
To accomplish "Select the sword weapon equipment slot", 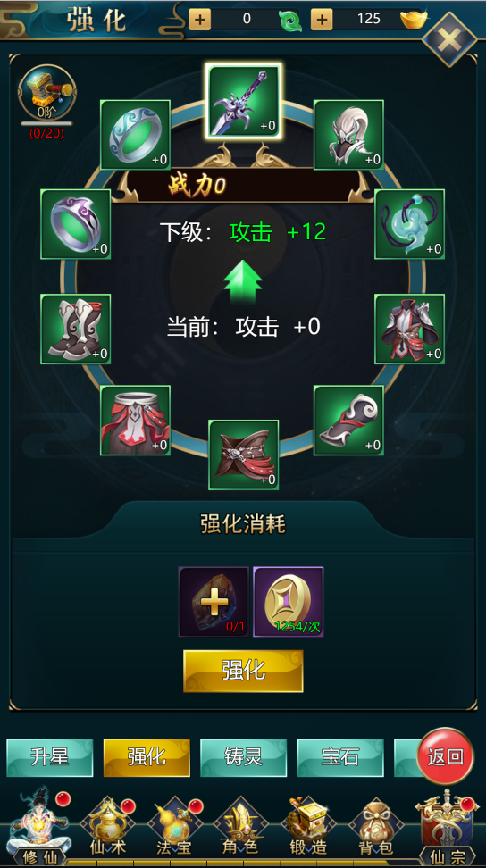I will 244,101.
